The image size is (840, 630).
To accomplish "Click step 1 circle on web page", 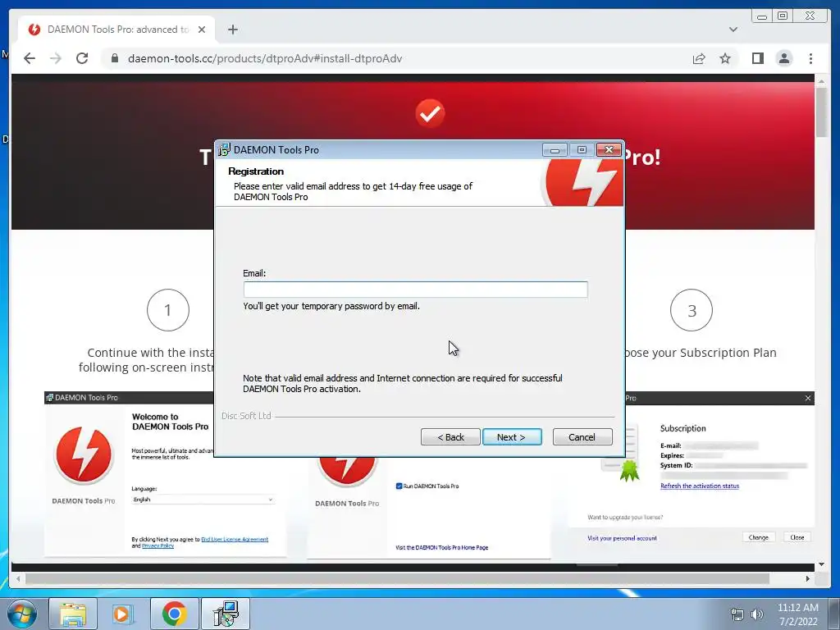I will (167, 310).
